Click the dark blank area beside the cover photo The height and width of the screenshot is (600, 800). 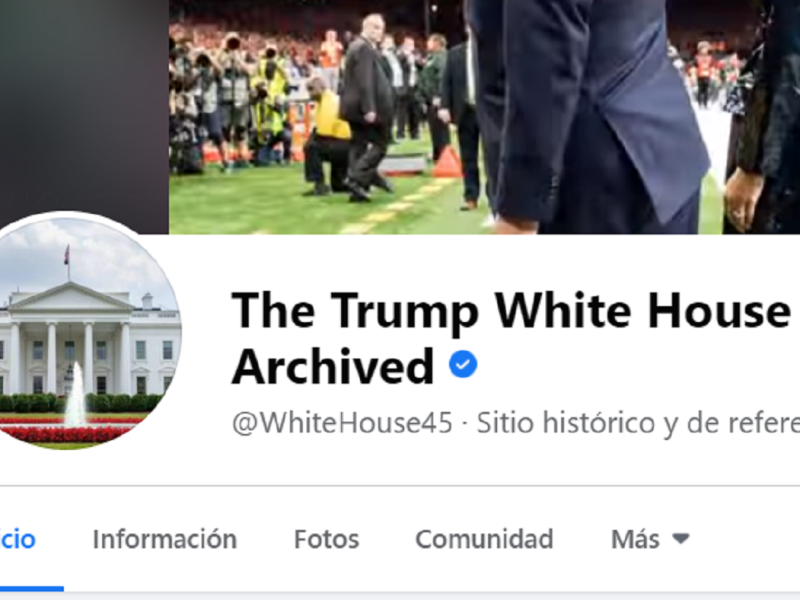tap(84, 102)
